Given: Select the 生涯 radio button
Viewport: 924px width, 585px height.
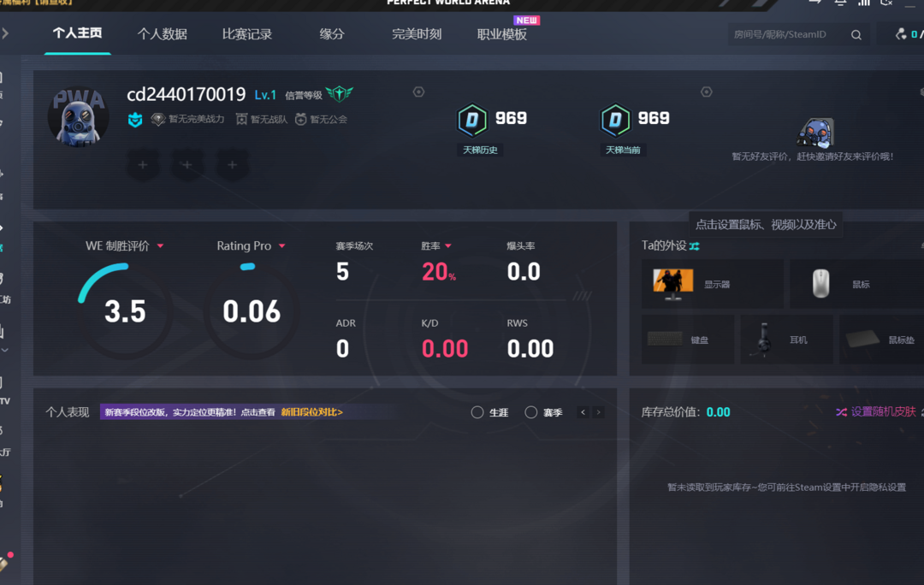Looking at the screenshot, I should 477,412.
